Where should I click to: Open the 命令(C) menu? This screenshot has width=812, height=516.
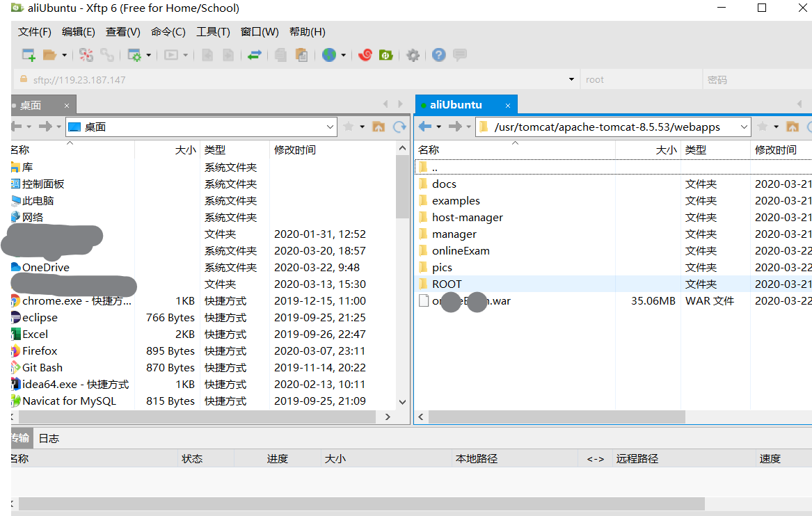point(168,32)
